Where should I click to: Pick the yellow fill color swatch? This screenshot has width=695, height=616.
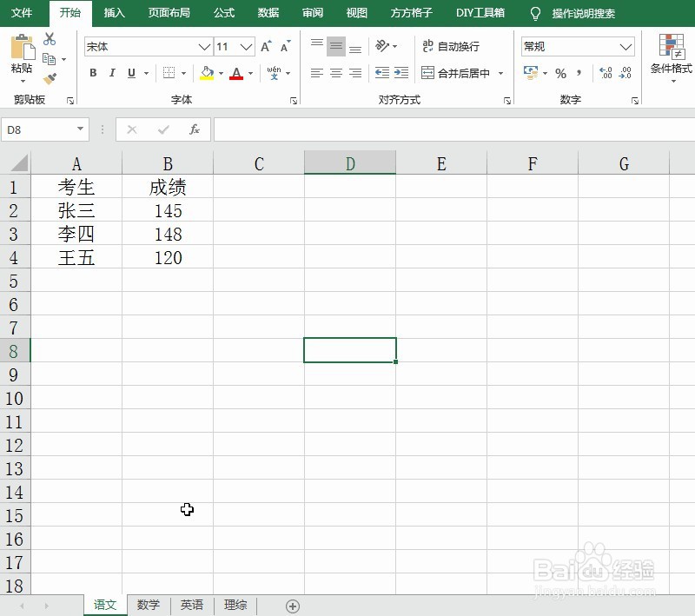[207, 76]
